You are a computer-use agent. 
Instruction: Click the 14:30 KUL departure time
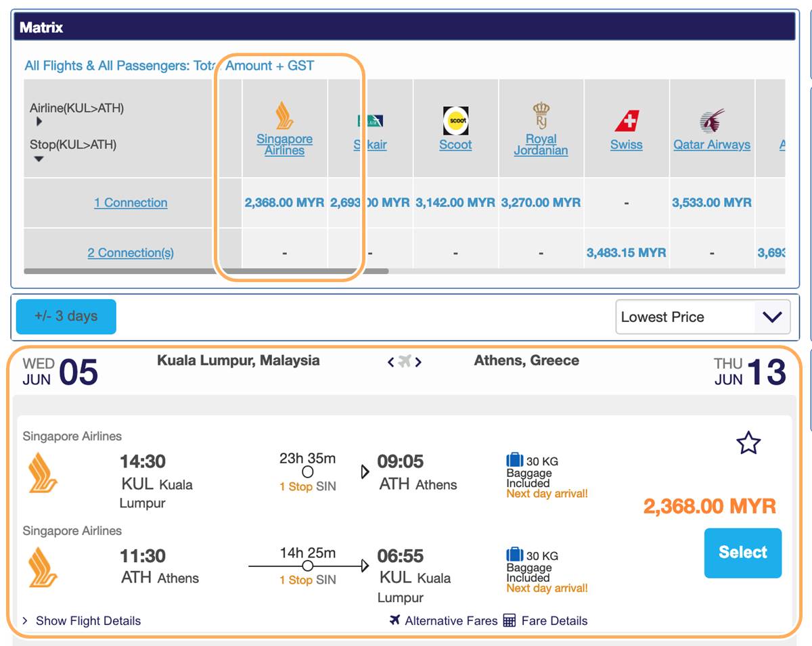143,461
